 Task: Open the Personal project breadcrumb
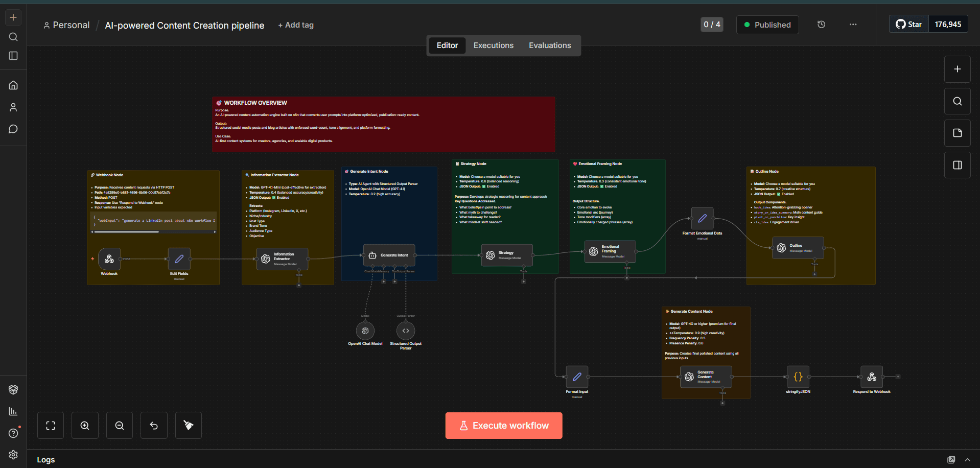(x=66, y=25)
